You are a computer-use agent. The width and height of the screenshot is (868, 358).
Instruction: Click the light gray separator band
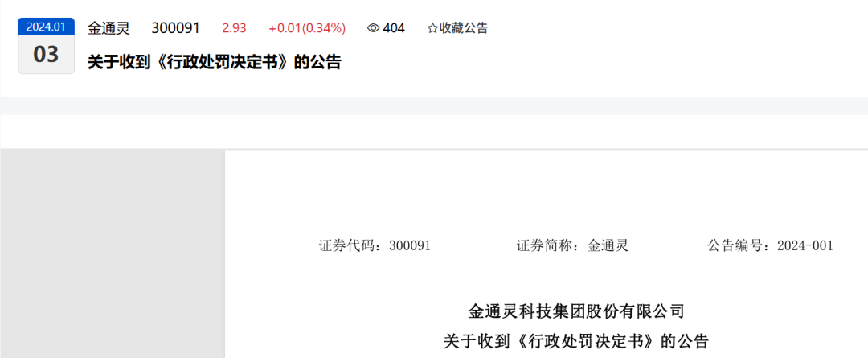pyautogui.click(x=434, y=106)
